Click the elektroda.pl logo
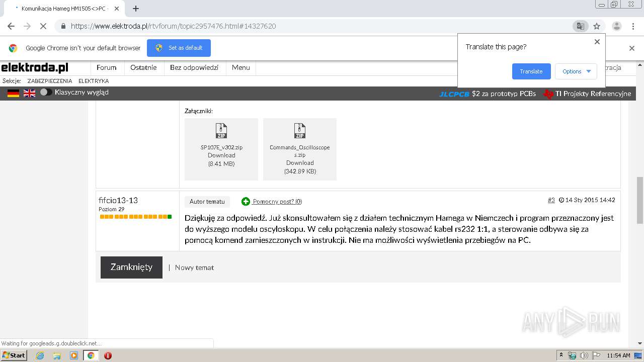Image resolution: width=644 pixels, height=362 pixels. tap(35, 67)
